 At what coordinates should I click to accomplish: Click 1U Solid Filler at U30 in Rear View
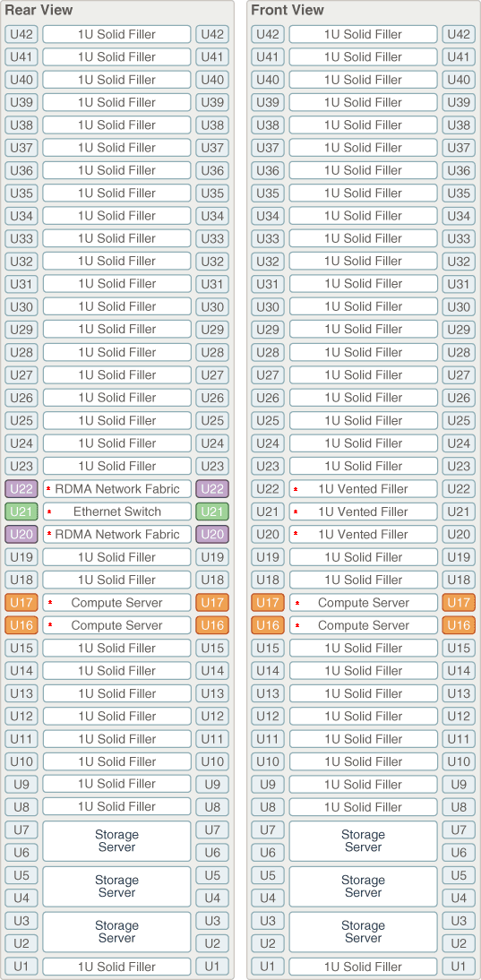coord(116,306)
